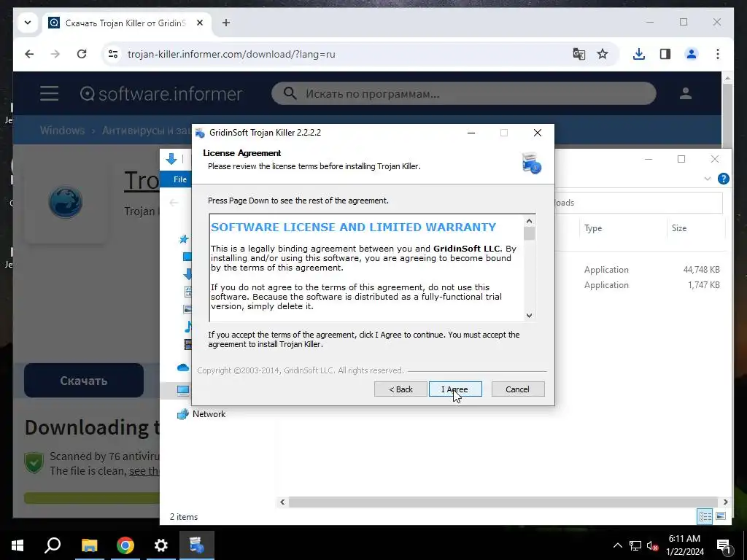
Task: Click the Windows breadcrumb link
Action: pos(62,130)
